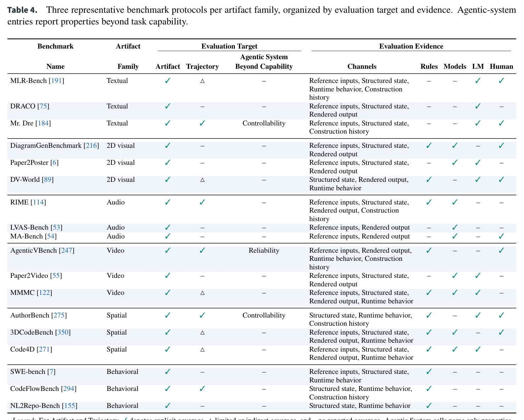Click the Human column header
Viewport: 524px width, 420px height.
coord(501,67)
